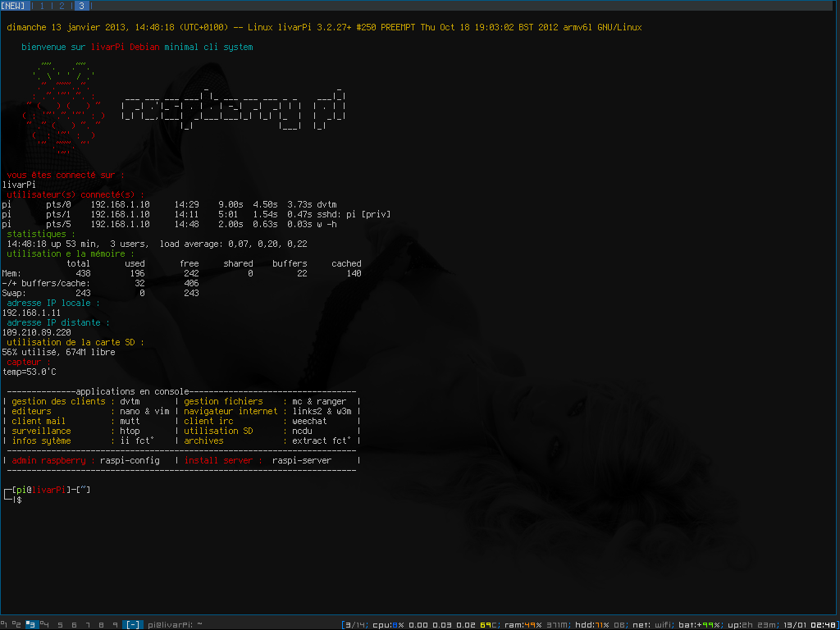Switch to terminal tab 2

62,6
